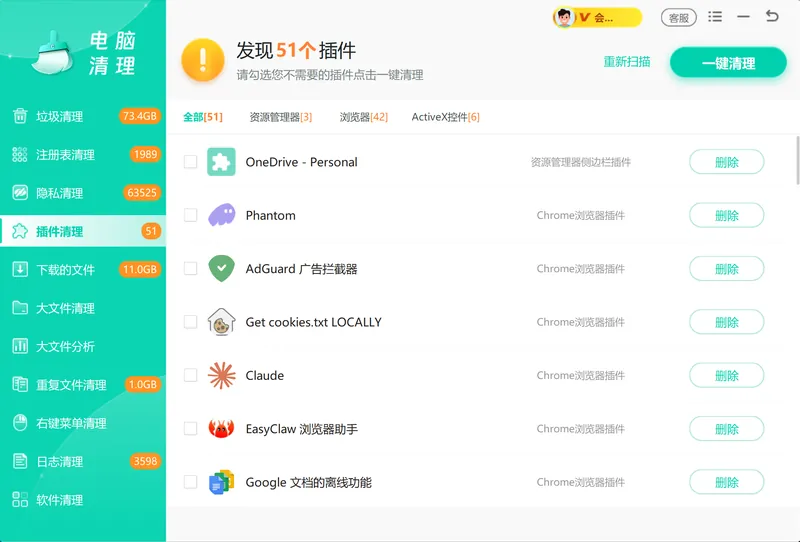Open the main menu list icon
800x542 pixels.
coord(715,17)
